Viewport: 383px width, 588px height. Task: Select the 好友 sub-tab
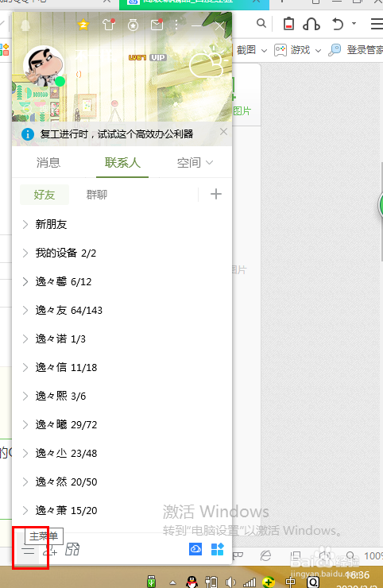click(44, 195)
